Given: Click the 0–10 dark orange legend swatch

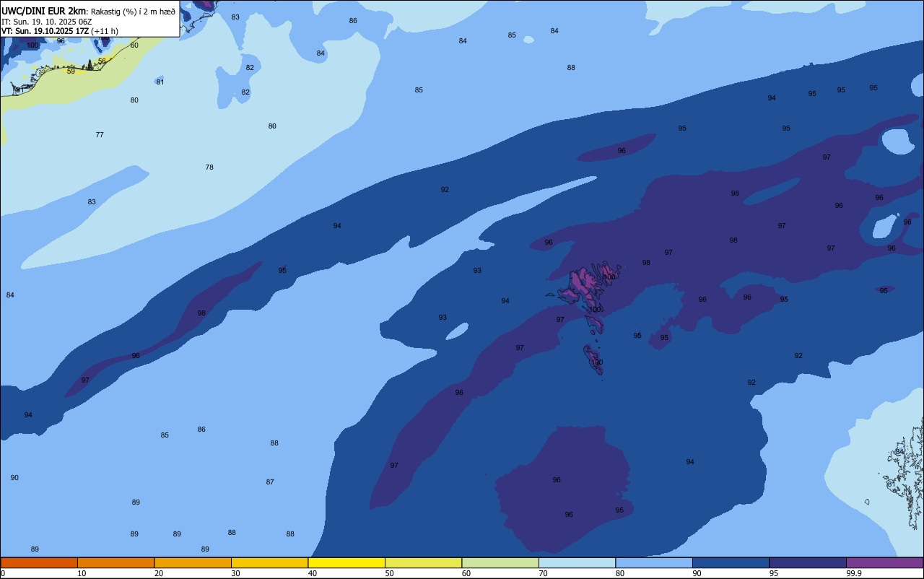Looking at the screenshot, I should pos(39,562).
